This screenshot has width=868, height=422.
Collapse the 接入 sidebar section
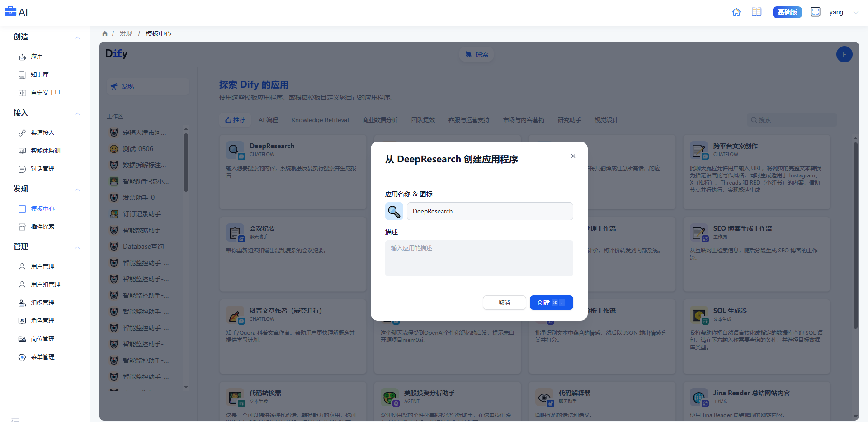click(x=77, y=114)
